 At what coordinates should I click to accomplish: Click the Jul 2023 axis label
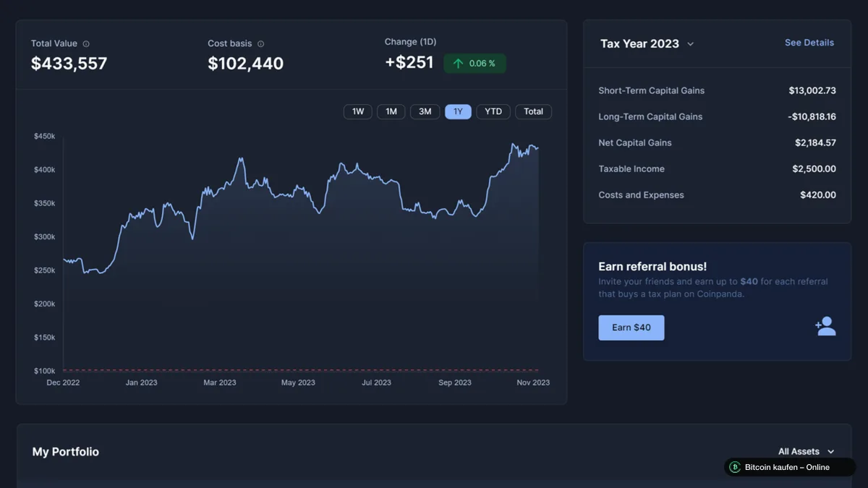pos(376,382)
